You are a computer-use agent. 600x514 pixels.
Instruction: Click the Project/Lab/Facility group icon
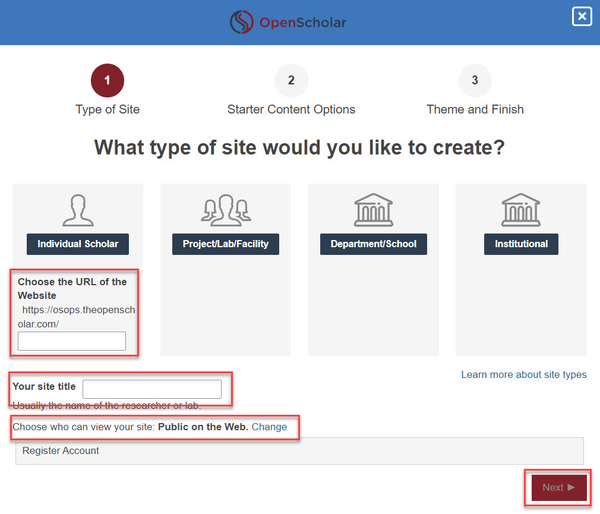tap(225, 210)
